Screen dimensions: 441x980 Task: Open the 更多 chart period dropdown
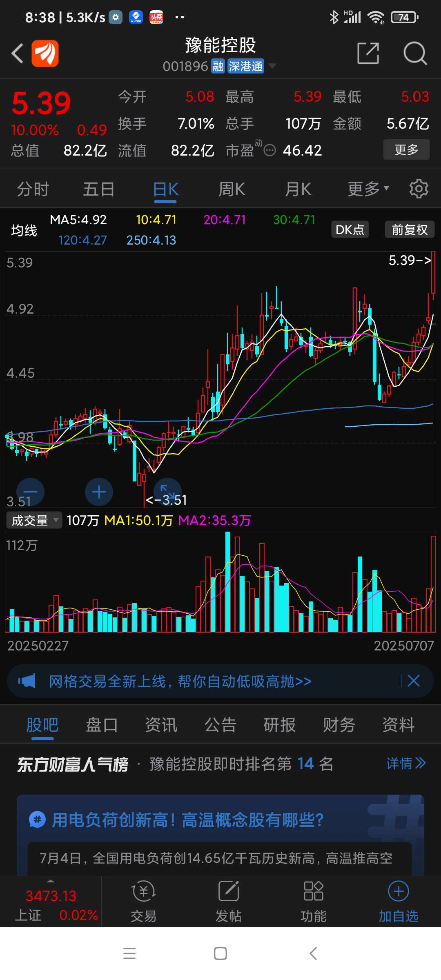click(x=368, y=189)
